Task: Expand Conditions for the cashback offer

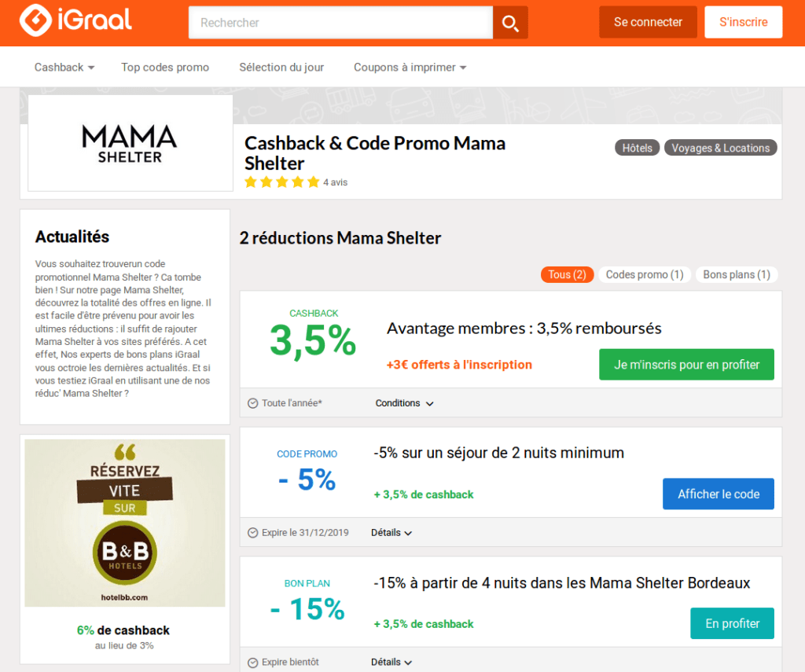Action: (404, 403)
